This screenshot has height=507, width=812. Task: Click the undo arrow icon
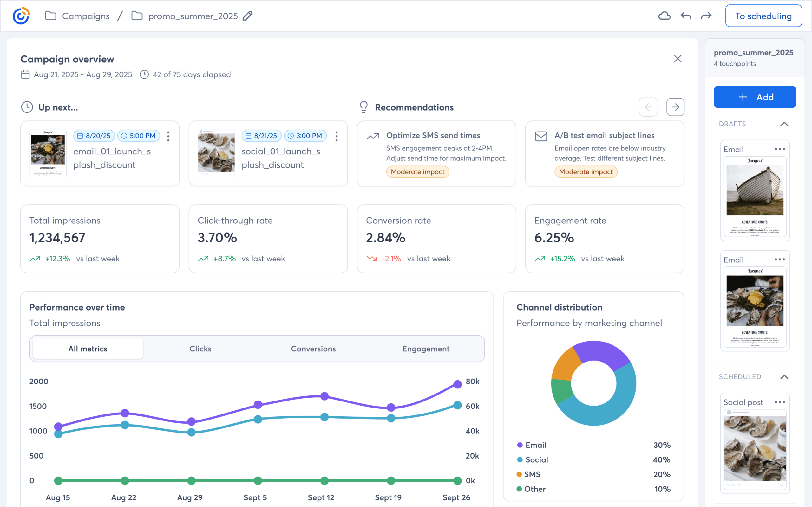686,16
